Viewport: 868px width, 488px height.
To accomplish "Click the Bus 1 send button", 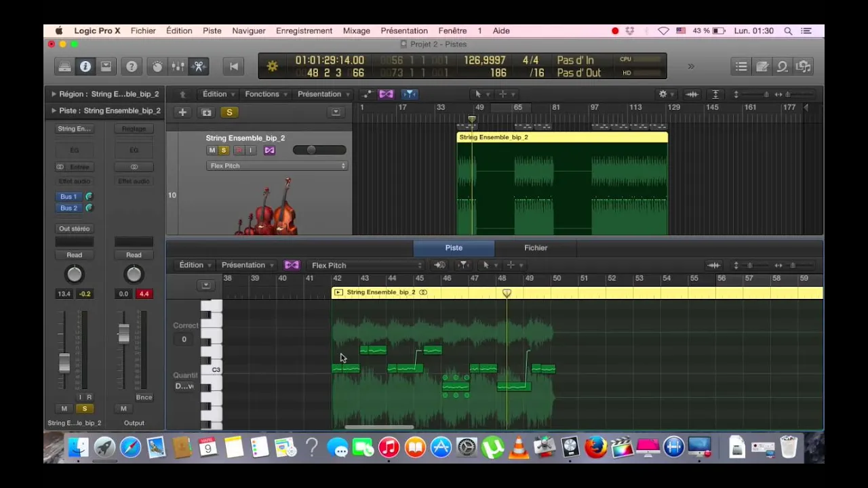I will tap(68, 197).
